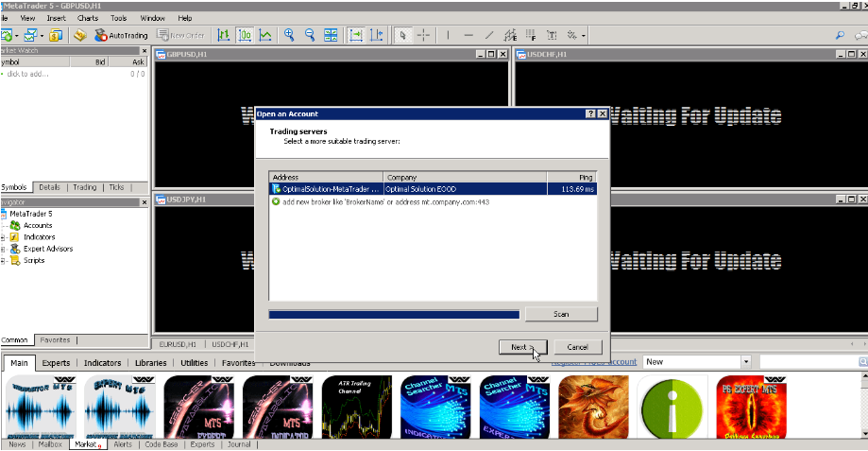Click the zoom in magnifier icon

click(x=289, y=35)
